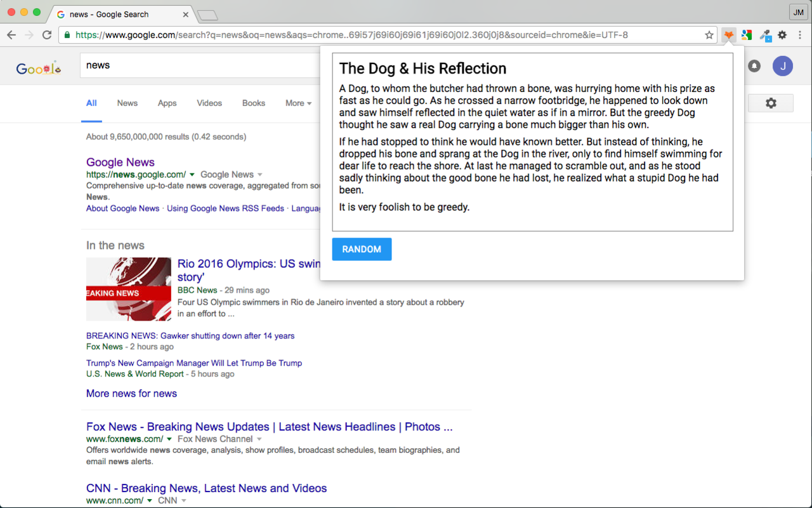Open the More news for news link
The image size is (812, 508).
[131, 394]
